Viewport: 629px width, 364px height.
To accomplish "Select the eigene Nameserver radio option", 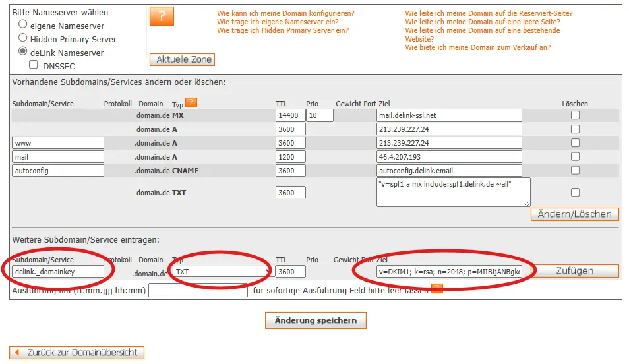I will (x=23, y=24).
